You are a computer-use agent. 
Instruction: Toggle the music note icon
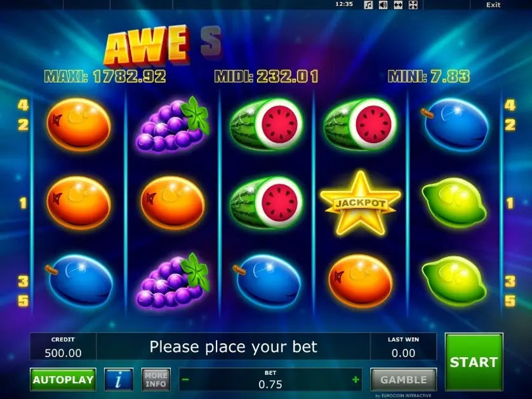pos(368,4)
